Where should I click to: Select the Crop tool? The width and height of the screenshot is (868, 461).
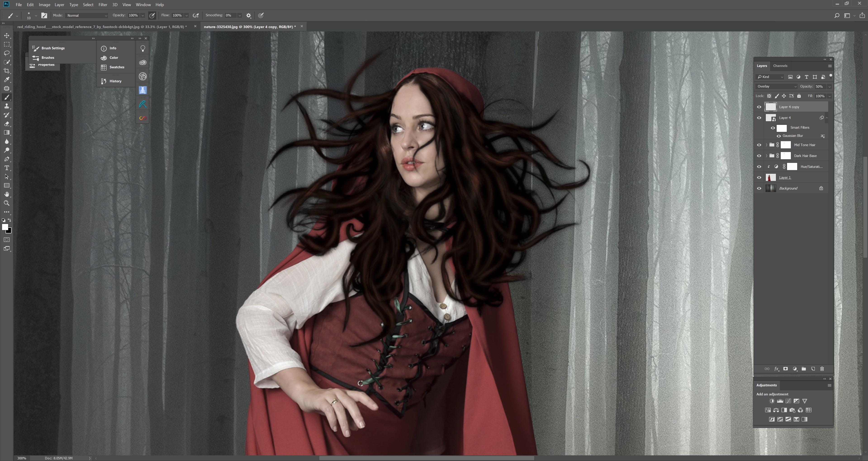[7, 71]
